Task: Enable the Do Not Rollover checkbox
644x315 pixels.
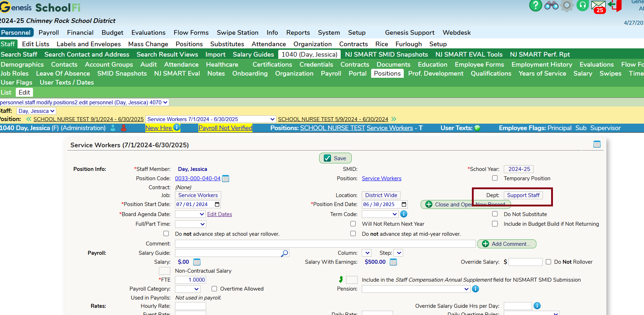Action: tap(548, 262)
